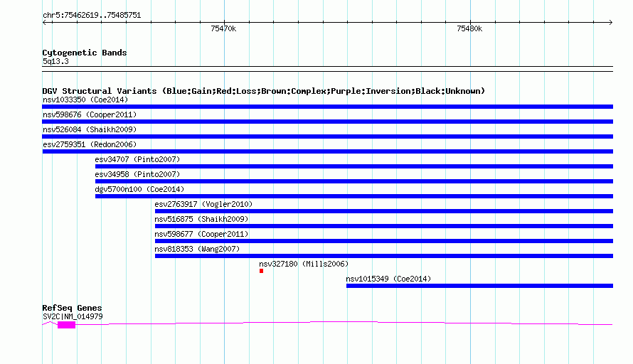
Task: Select the magenta SV2C exon block
Action: click(x=67, y=325)
